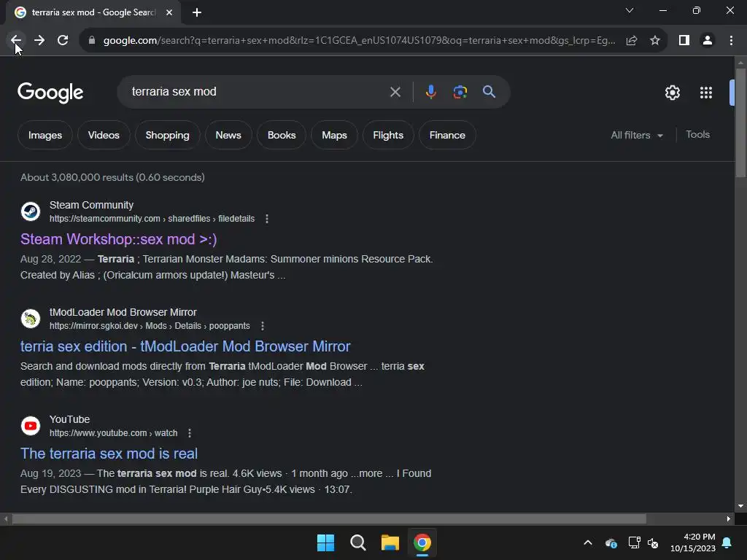Click the YouTube result favicon
This screenshot has height=560, width=747.
31,426
